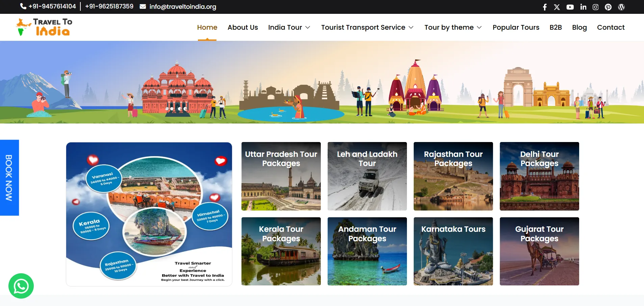Open the YouTube channel icon
Viewport: 644px width, 306px height.
(x=570, y=7)
